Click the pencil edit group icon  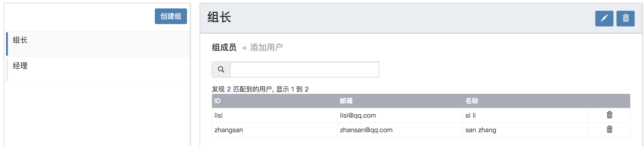tap(604, 18)
